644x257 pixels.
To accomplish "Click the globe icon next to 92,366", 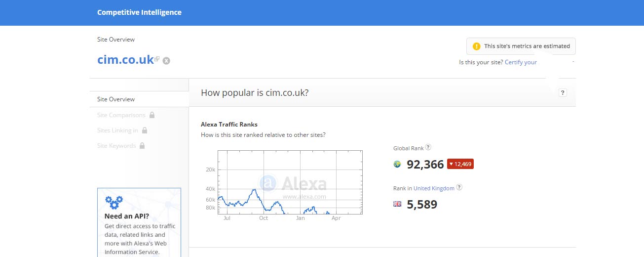I will coord(397,164).
